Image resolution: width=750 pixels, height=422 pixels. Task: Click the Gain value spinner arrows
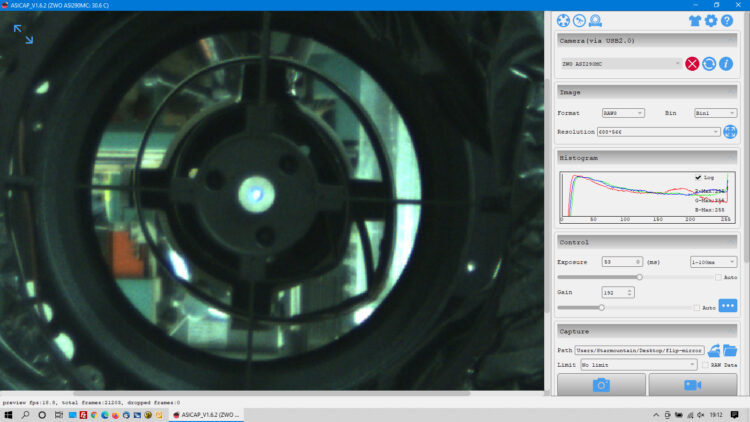(x=629, y=292)
